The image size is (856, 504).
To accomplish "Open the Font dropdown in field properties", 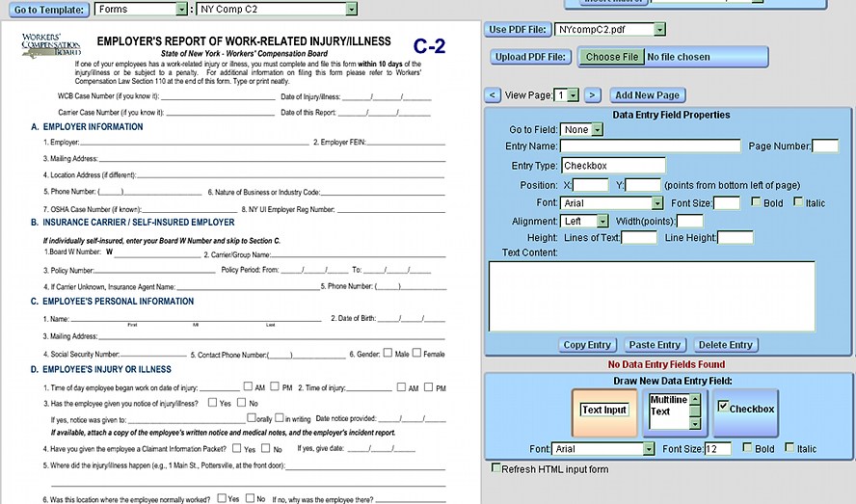I will 611,203.
